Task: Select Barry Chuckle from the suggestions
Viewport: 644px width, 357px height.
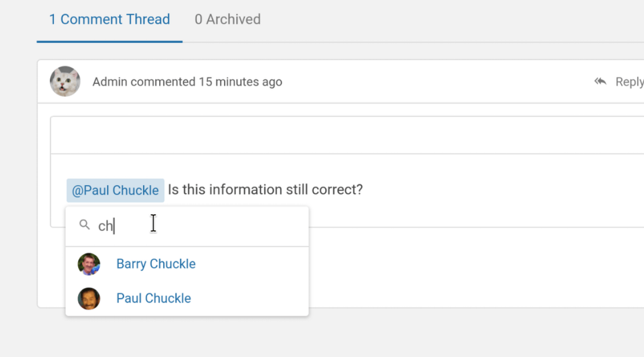Action: [156, 264]
